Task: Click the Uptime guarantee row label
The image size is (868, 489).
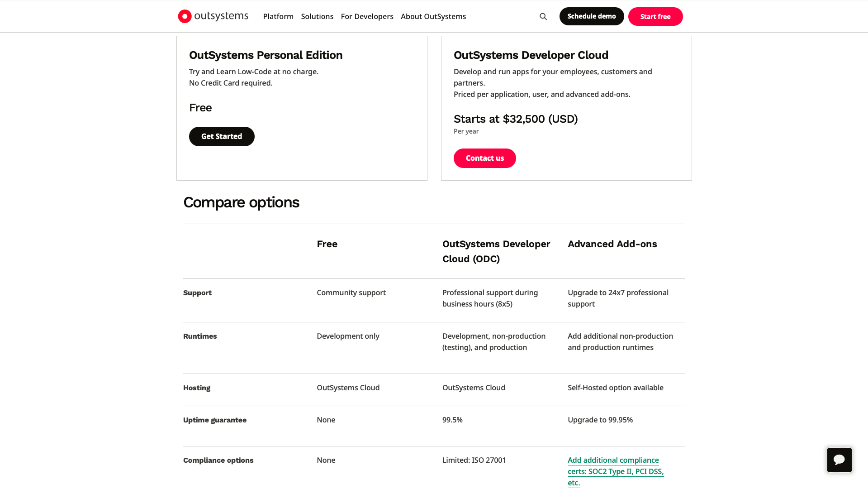Action: click(x=215, y=420)
